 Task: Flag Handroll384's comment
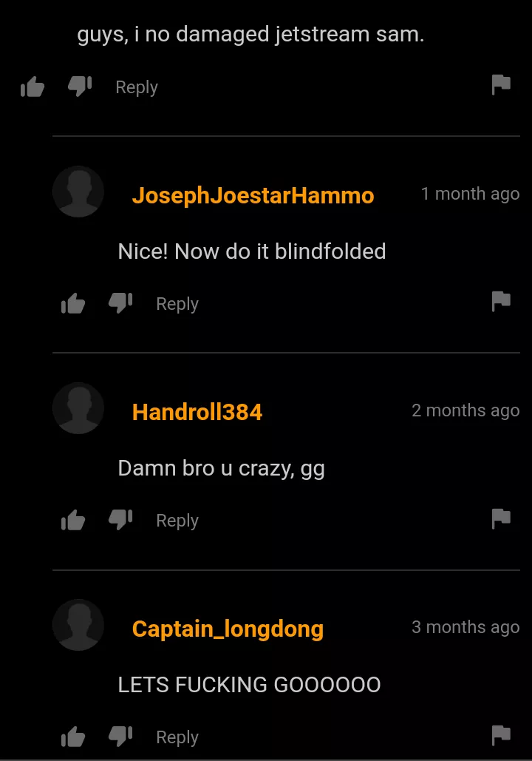tap(501, 518)
